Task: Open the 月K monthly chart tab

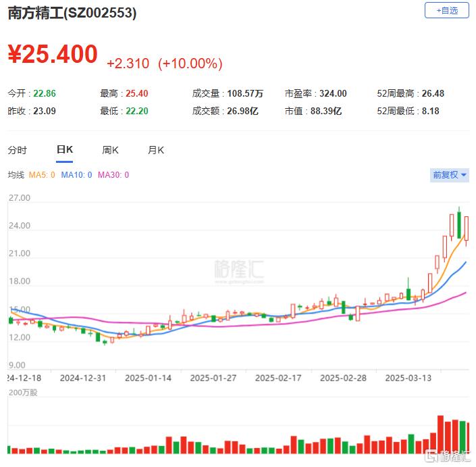Action: pos(156,150)
